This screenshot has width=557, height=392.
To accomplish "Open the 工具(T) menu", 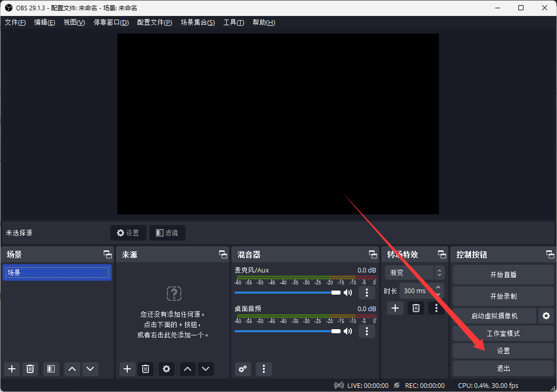I will (x=233, y=23).
